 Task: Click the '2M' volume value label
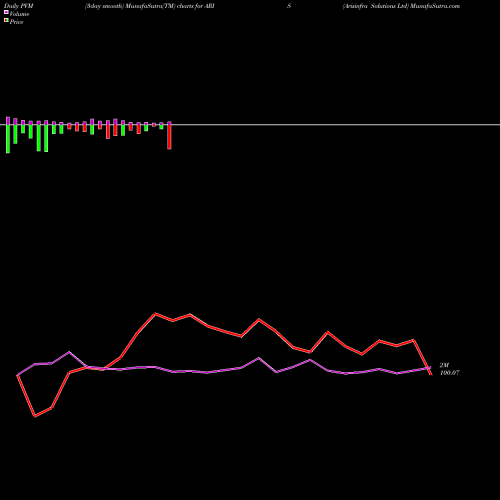[444, 365]
